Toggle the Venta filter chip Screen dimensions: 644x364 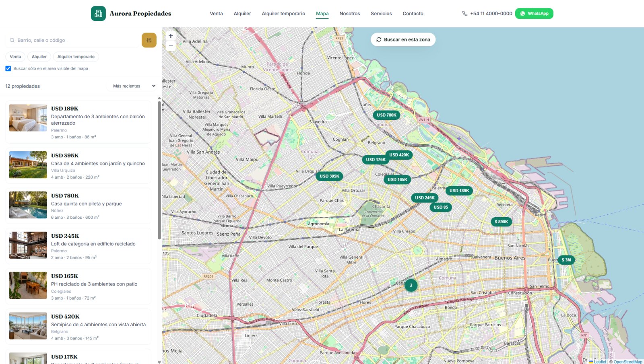[x=15, y=57]
